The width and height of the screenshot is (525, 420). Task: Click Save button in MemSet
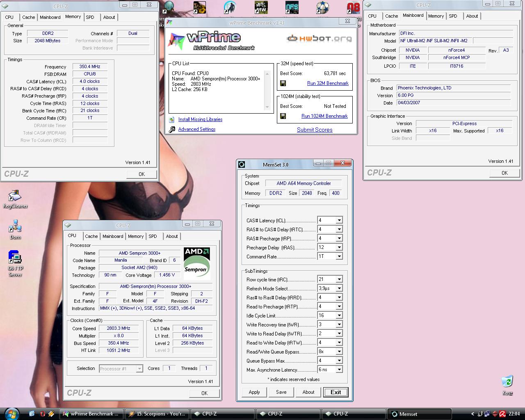coord(281,392)
